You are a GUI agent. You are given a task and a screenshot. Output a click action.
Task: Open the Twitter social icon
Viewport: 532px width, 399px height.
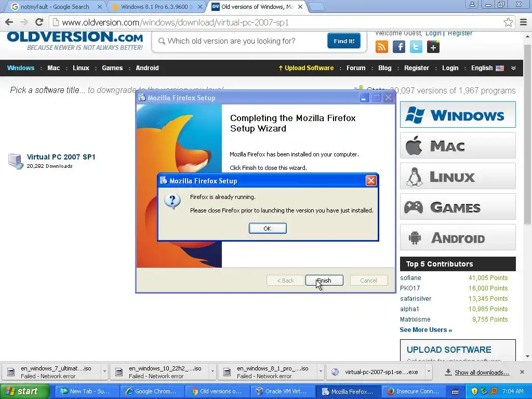[x=416, y=47]
